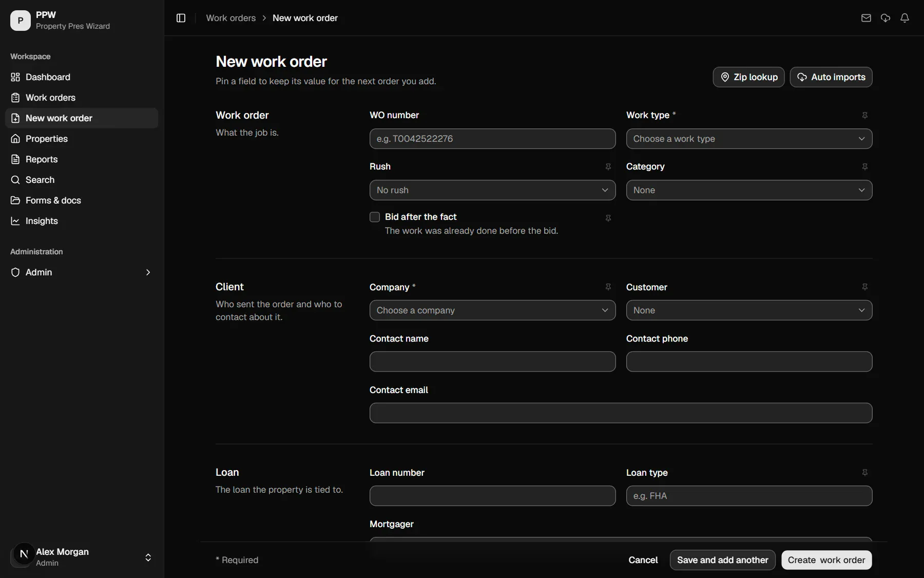The width and height of the screenshot is (924, 578).
Task: Open Reports in sidebar
Action: point(82,159)
